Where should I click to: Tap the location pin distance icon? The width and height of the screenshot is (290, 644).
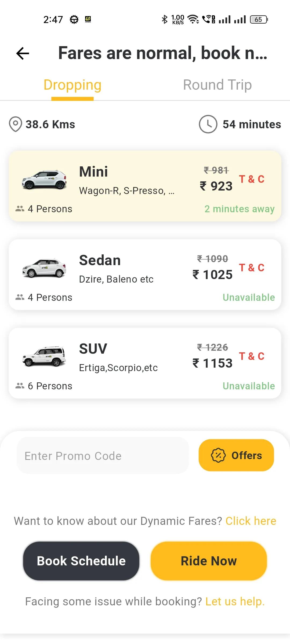tap(15, 124)
